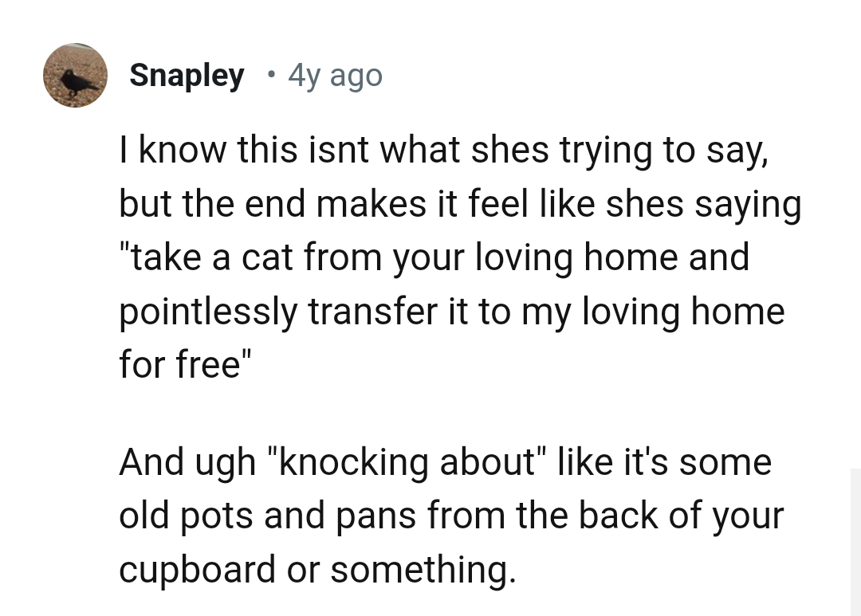Open Snapley's crow avatar picture

(76, 76)
